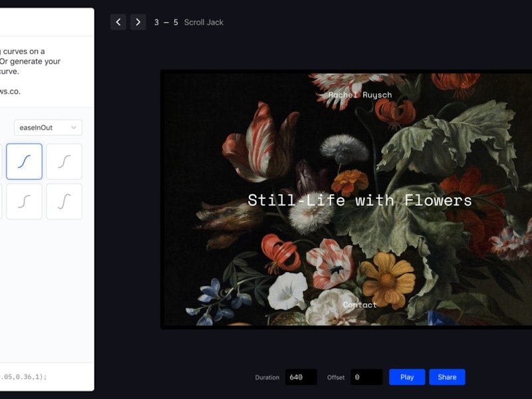Image resolution: width=532 pixels, height=399 pixels.
Task: Go to the next example with right arrow
Action: [138, 22]
